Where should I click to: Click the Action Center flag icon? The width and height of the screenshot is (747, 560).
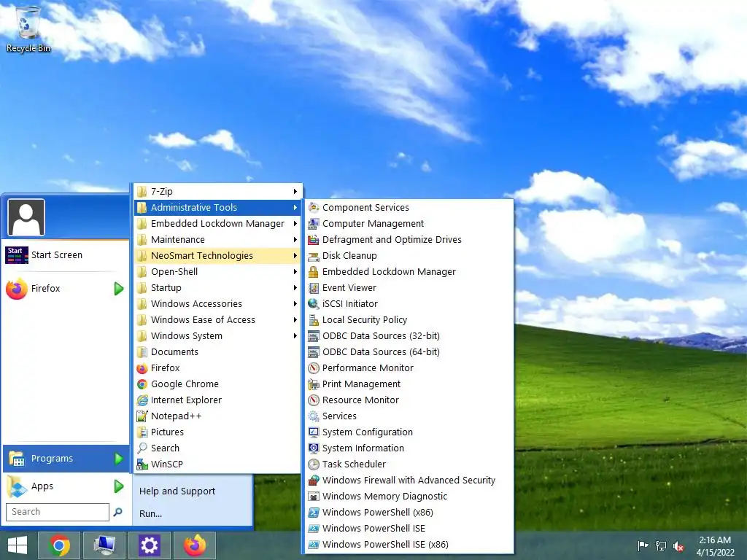coord(643,545)
